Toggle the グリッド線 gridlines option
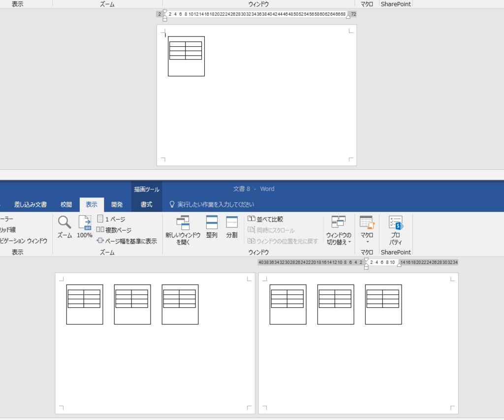 point(8,229)
